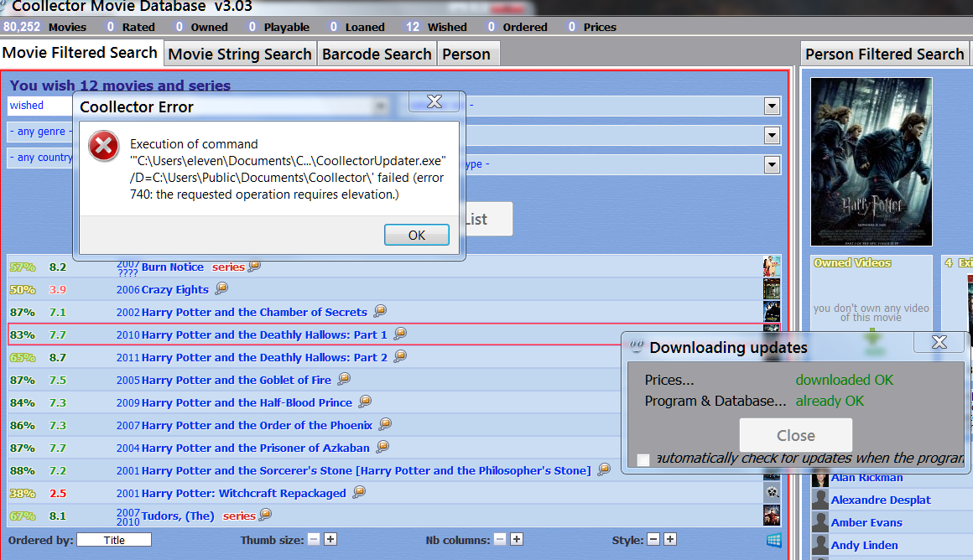Change the 'Ordered by' Title selector

click(114, 540)
